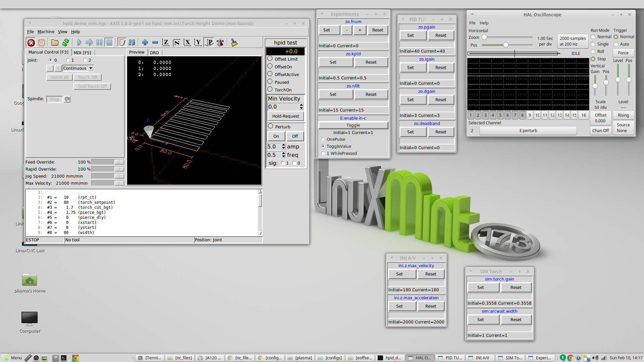Viewport: 644px width, 362px height.
Task: Clear live plot with broom icon
Action: pos(234,43)
